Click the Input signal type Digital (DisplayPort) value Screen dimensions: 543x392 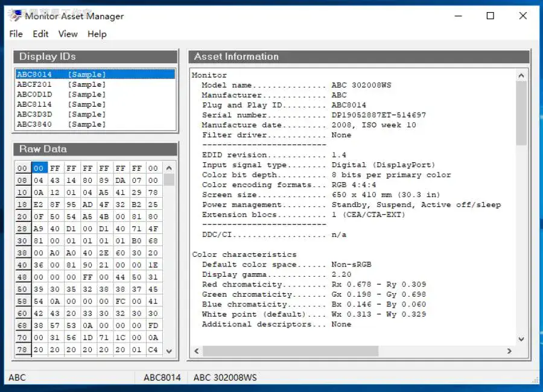pos(383,165)
